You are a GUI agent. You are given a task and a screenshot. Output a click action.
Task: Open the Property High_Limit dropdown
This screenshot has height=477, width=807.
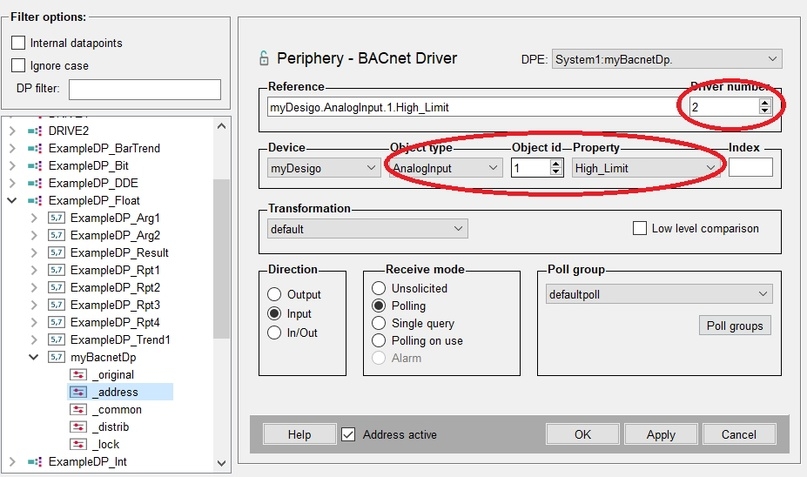click(646, 168)
